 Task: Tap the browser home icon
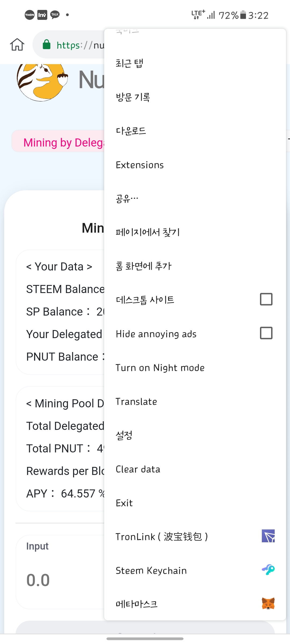point(17,45)
